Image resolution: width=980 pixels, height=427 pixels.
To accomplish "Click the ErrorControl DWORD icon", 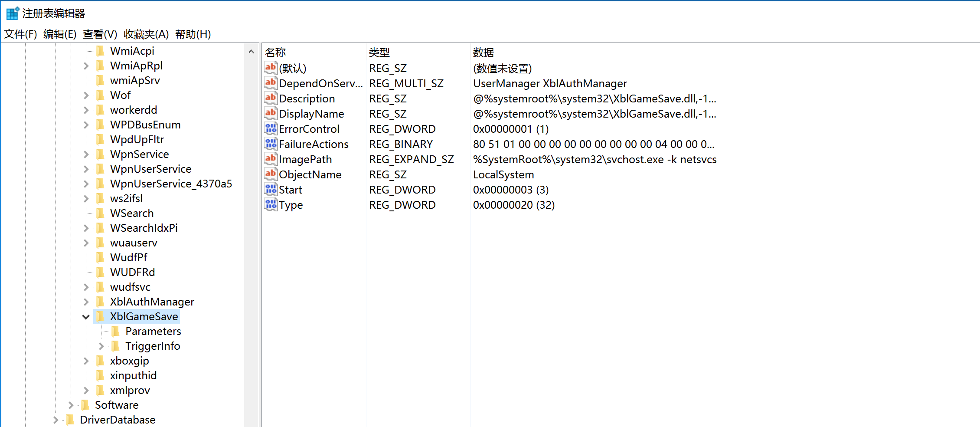I will click(x=271, y=129).
